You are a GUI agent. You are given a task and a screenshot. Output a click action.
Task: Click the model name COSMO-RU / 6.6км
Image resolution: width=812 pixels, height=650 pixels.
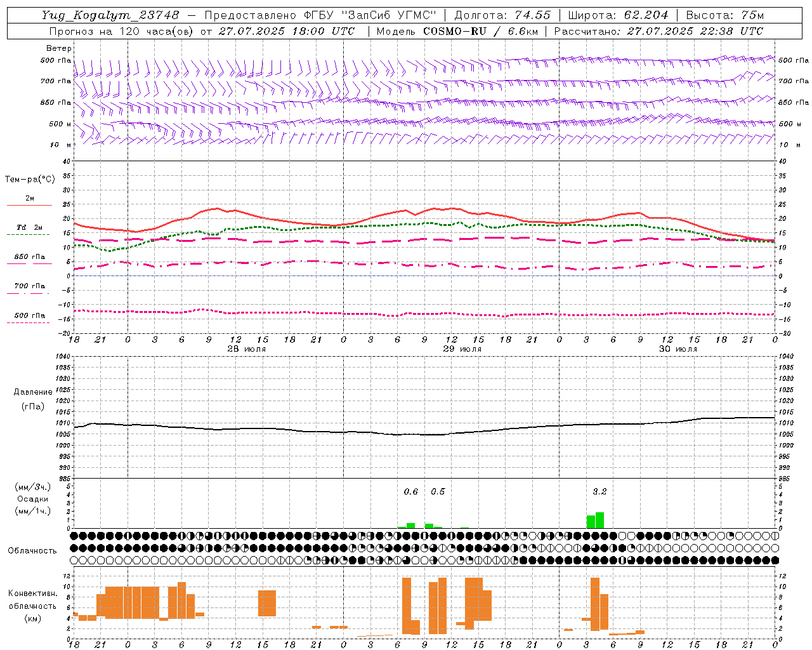[481, 31]
